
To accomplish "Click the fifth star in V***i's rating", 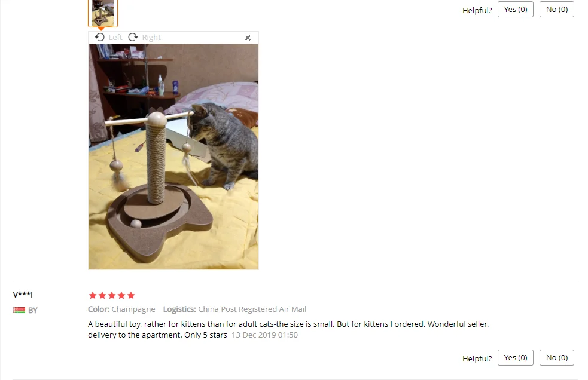I will pyautogui.click(x=131, y=295).
